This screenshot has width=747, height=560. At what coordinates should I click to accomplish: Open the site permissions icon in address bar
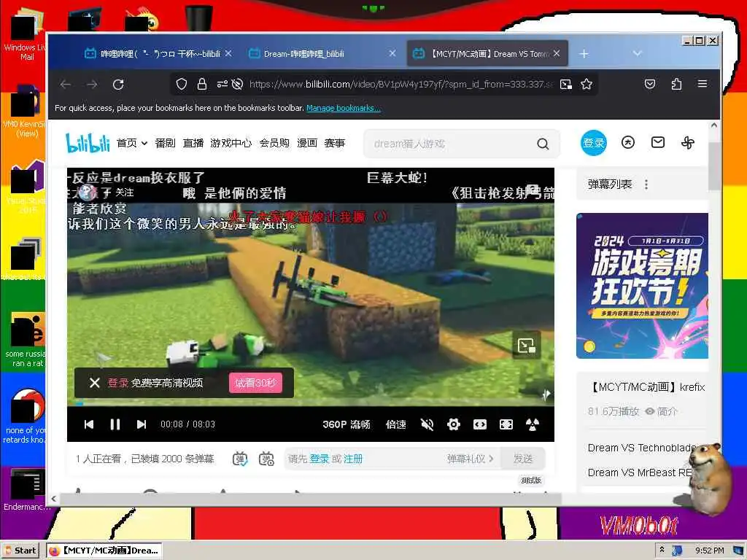[222, 85]
